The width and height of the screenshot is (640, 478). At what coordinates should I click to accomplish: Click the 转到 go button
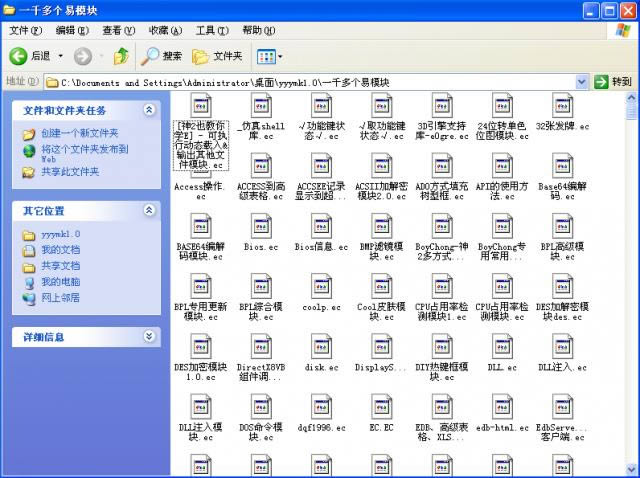[x=613, y=82]
